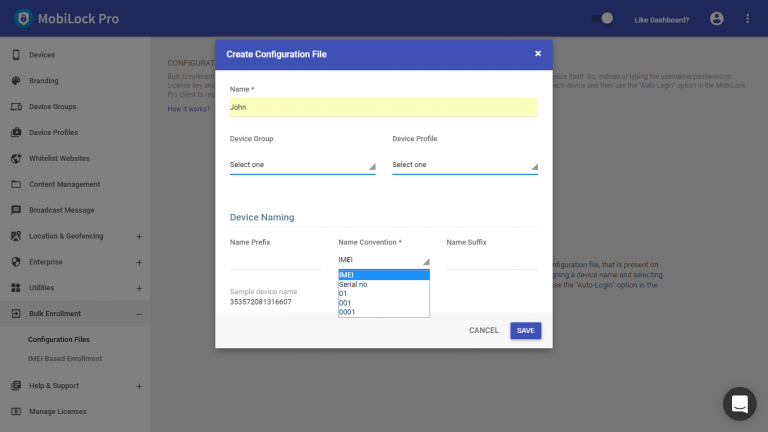Open the user account avatar icon
Screen dimensions: 768x432
coord(717,19)
